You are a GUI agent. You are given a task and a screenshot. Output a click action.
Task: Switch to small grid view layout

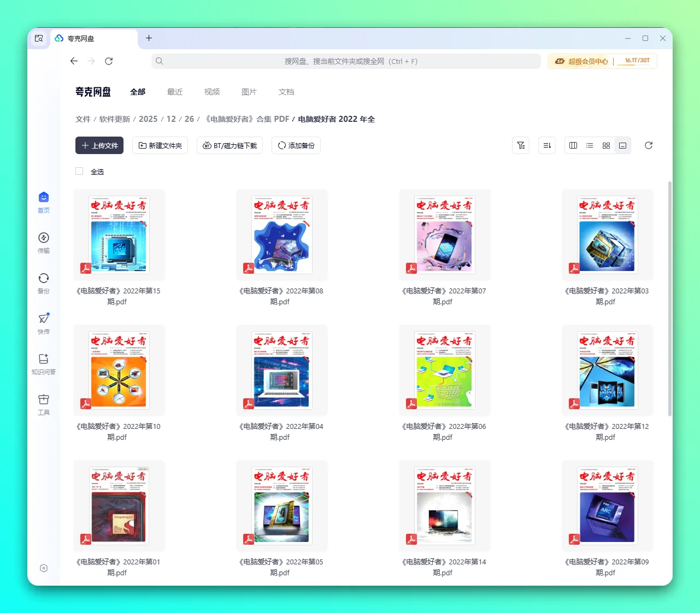pos(606,145)
